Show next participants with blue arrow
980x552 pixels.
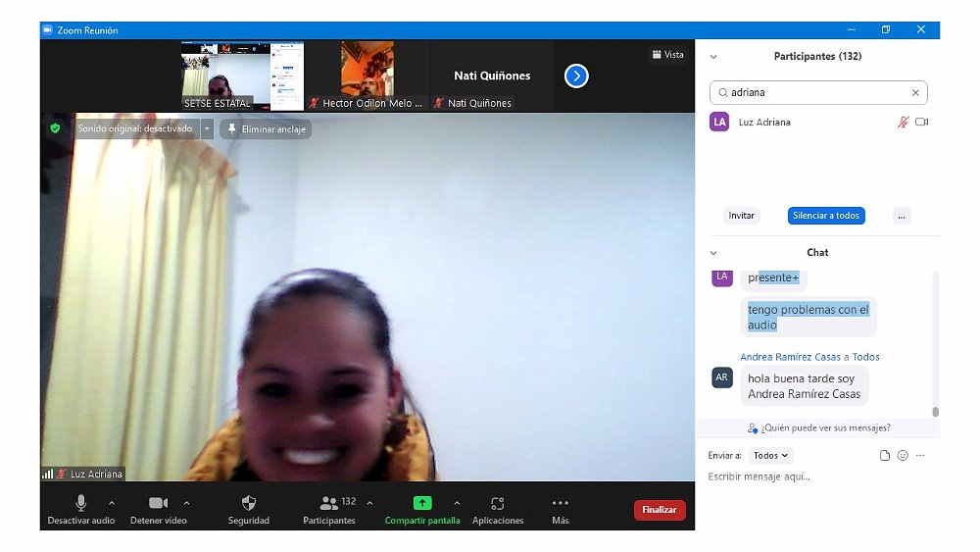pyautogui.click(x=576, y=75)
